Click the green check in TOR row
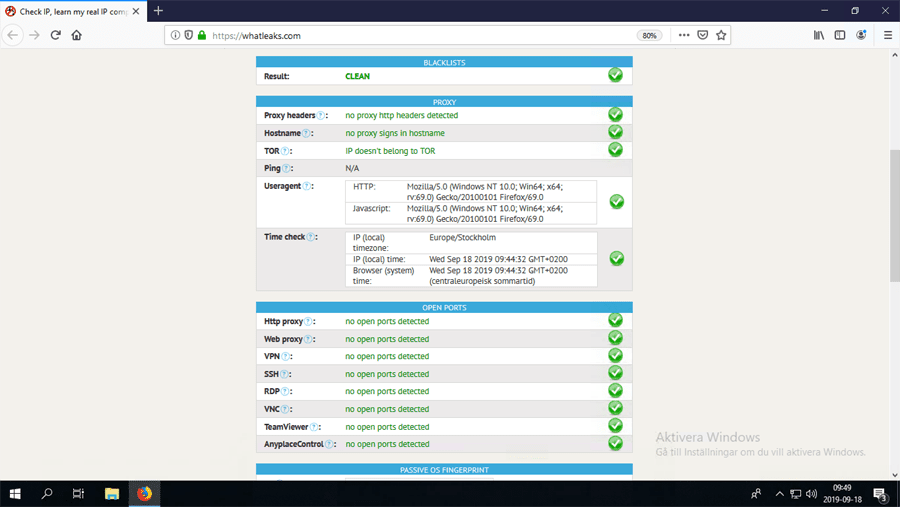The width and height of the screenshot is (900, 507). (615, 150)
